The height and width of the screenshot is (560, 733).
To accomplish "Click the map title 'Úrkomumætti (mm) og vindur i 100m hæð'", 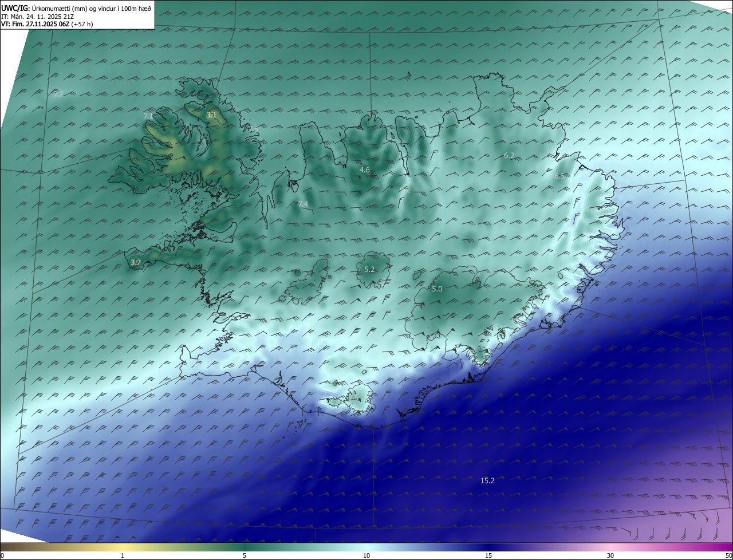I will tap(92, 9).
